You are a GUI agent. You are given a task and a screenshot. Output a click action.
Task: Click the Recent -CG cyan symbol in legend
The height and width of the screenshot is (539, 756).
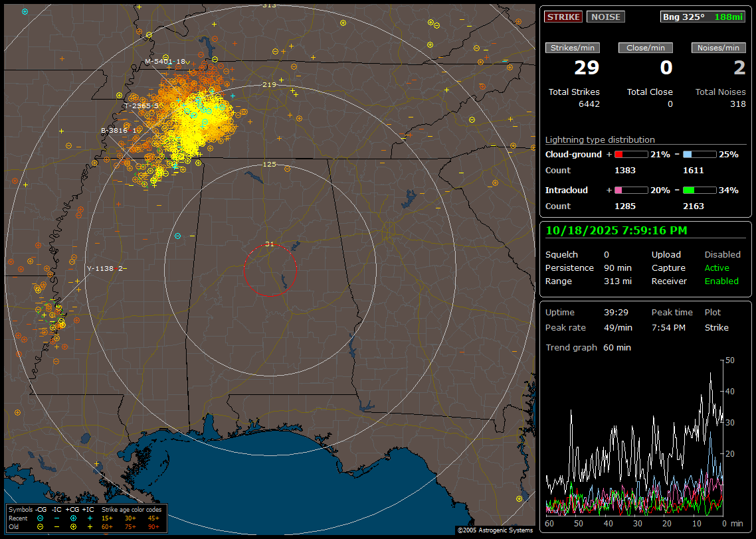(41, 518)
